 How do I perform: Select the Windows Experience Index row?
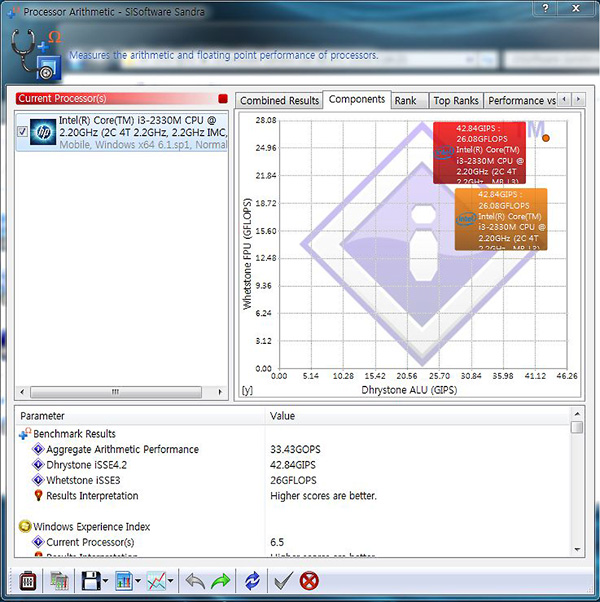point(294,526)
